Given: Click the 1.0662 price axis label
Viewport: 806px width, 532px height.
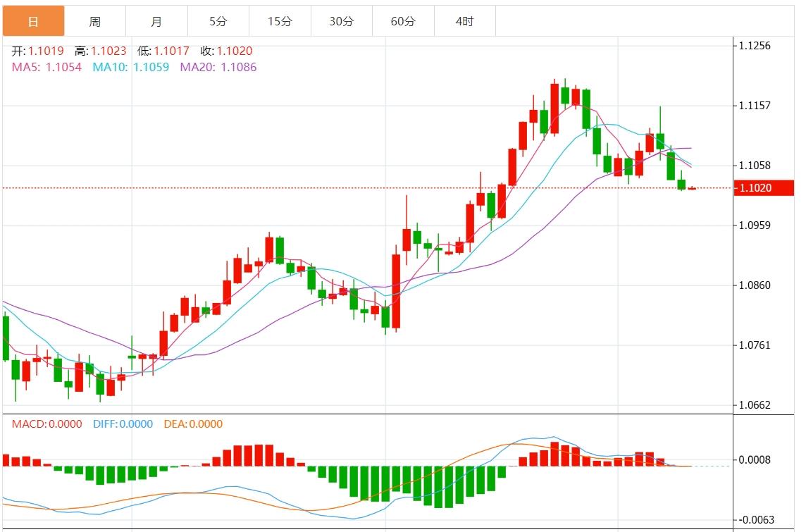Looking at the screenshot, I should 755,405.
